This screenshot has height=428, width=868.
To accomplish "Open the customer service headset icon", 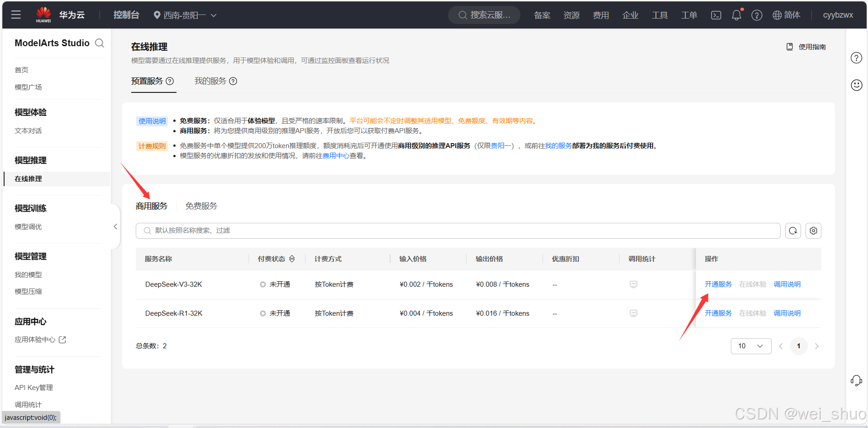I will coord(856,380).
